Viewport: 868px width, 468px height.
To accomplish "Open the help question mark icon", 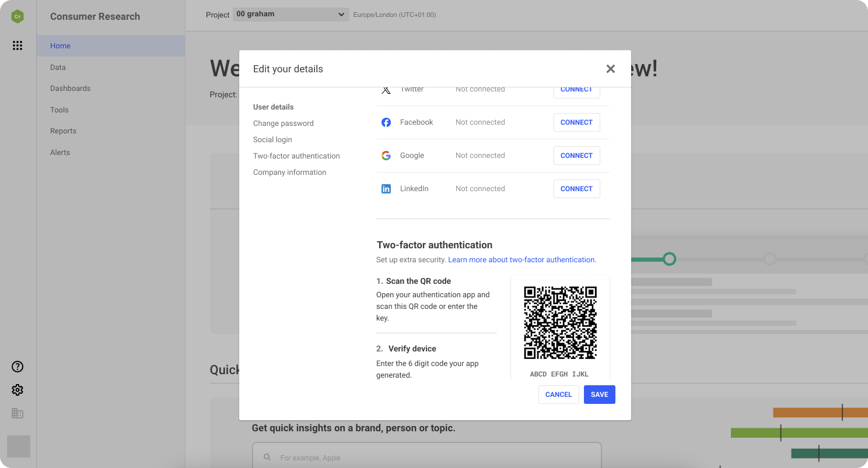I will point(17,367).
